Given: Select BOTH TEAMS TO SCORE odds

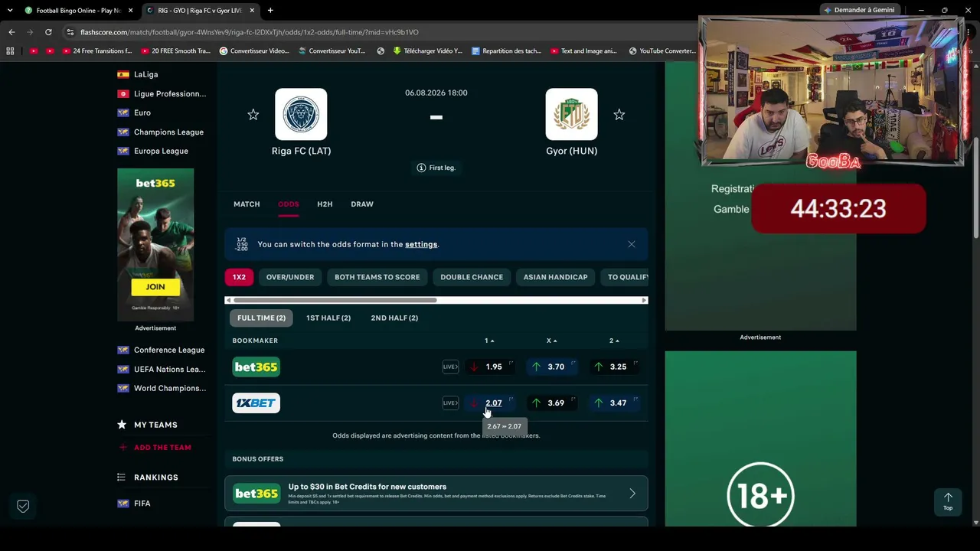Looking at the screenshot, I should (x=377, y=277).
